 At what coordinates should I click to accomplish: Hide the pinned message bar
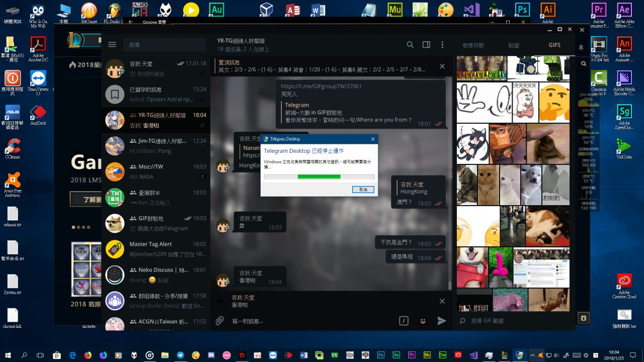(442, 66)
